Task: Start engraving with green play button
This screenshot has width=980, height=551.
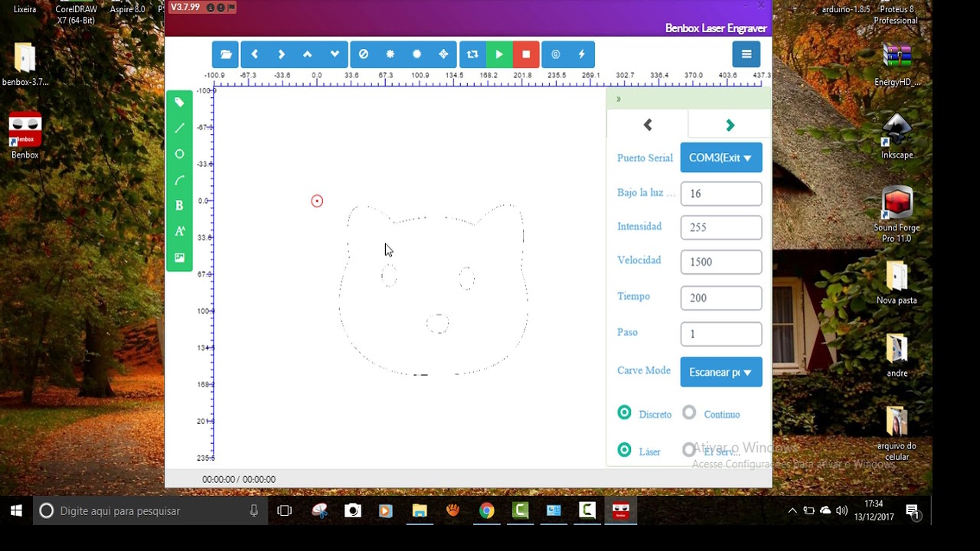Action: coord(499,54)
